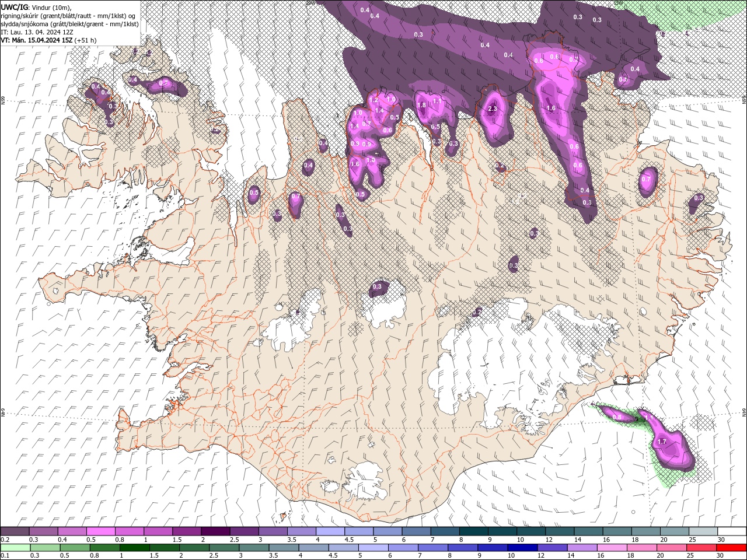Select the dark purple 2 swatch in the top legend row
The height and width of the screenshot is (560, 747).
click(215, 532)
